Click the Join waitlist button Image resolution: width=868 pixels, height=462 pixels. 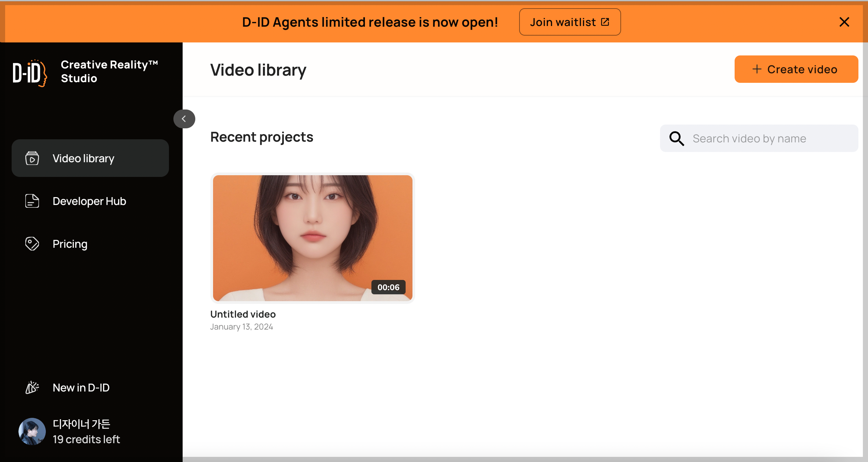tap(563, 22)
